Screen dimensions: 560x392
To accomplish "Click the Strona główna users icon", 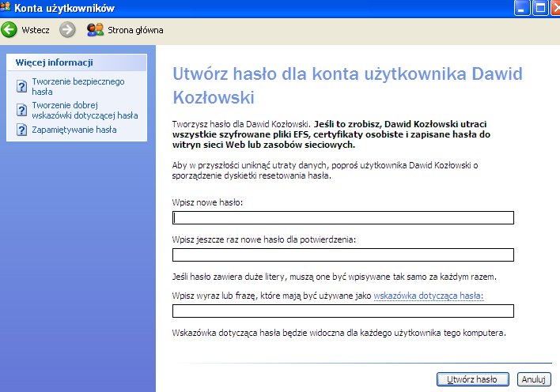I will (96, 29).
